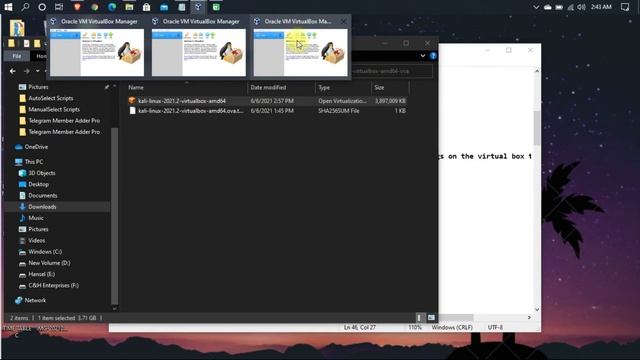Open taskbar Search magnifier
The width and height of the screenshot is (640, 360).
[x=25, y=7]
